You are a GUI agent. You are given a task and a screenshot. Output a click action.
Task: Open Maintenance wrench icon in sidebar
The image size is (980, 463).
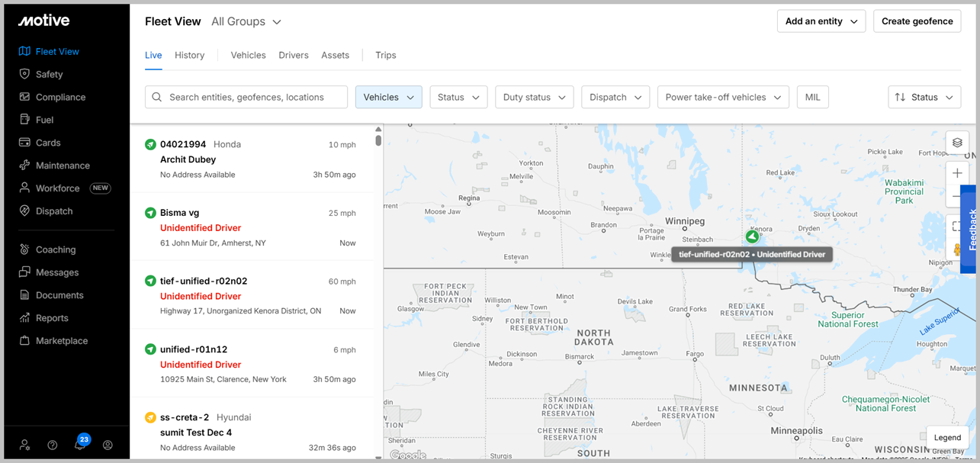24,166
